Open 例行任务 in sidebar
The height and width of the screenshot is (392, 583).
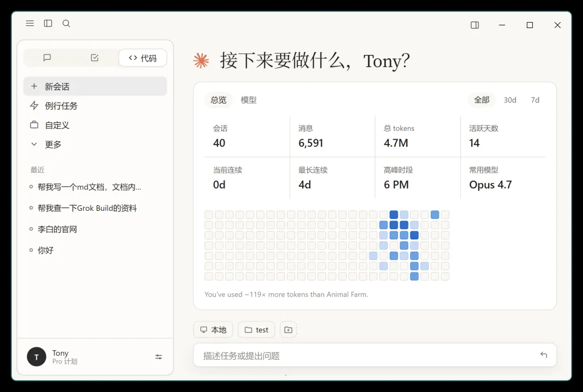95,106
